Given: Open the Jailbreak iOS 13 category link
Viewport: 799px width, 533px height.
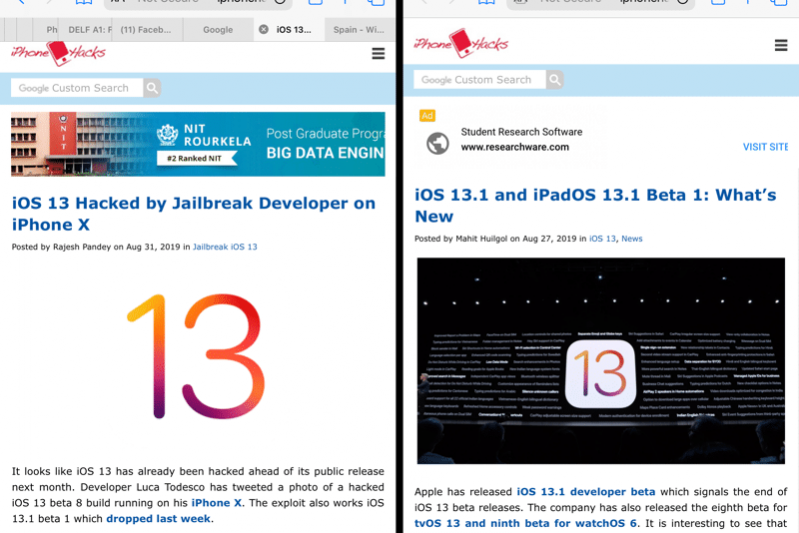Looking at the screenshot, I should [224, 246].
